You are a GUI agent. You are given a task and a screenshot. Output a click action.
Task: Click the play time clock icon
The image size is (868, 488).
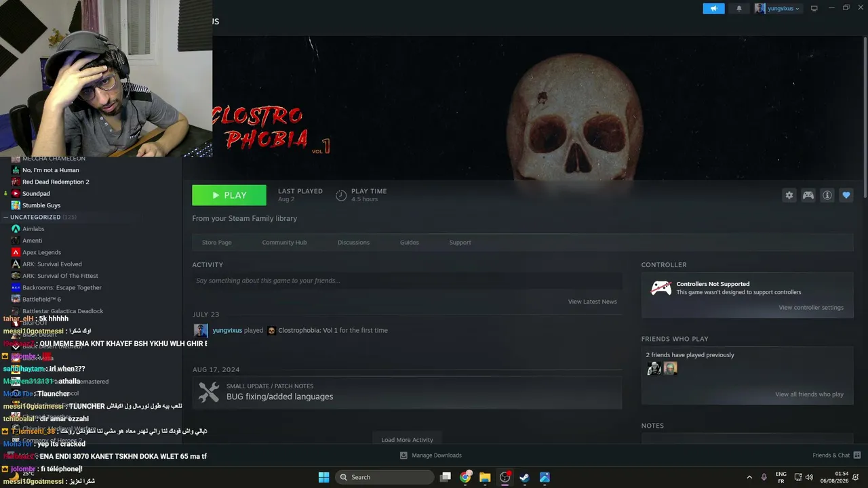pyautogui.click(x=341, y=195)
